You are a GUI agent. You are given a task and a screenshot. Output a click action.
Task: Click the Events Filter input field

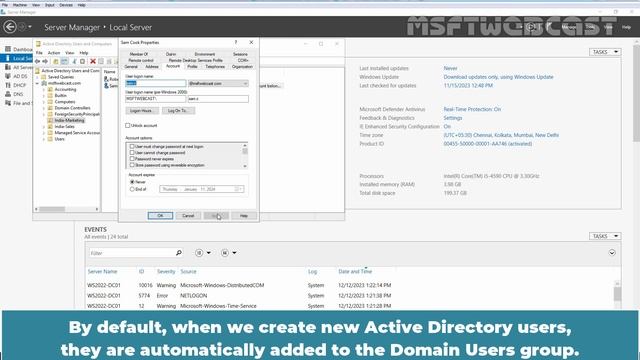pos(131,253)
